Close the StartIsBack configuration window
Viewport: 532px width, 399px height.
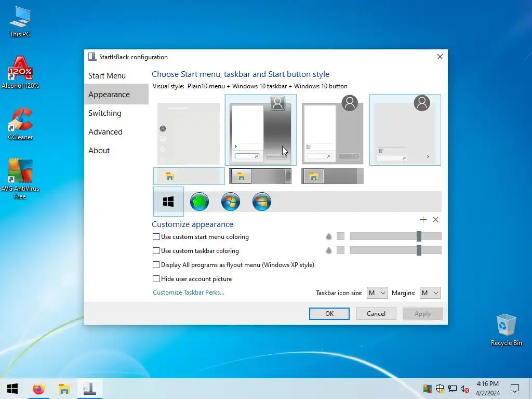coord(440,57)
